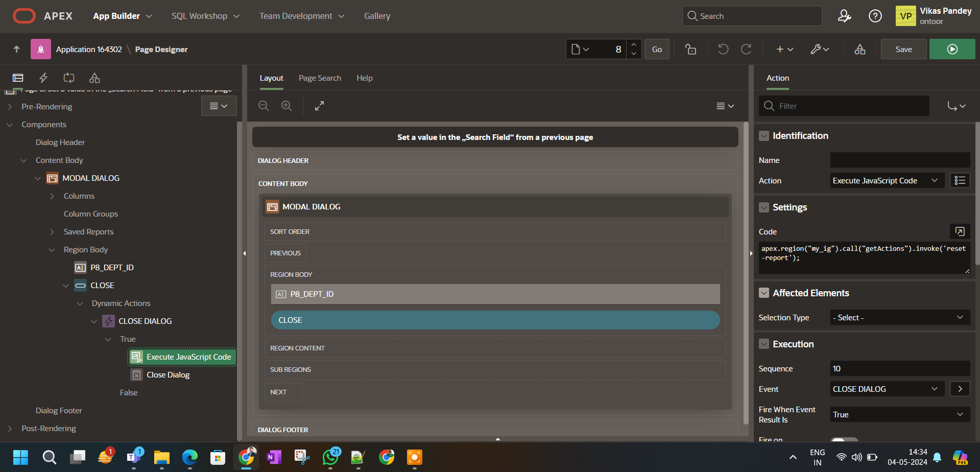Open the Shared Components icon near Save
The width and height of the screenshot is (980, 472).
point(859,49)
